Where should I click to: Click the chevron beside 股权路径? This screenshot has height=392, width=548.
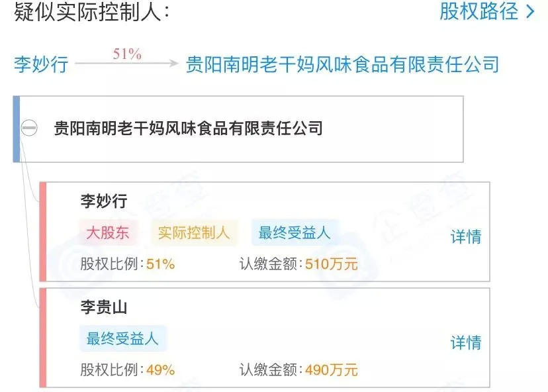pos(529,12)
